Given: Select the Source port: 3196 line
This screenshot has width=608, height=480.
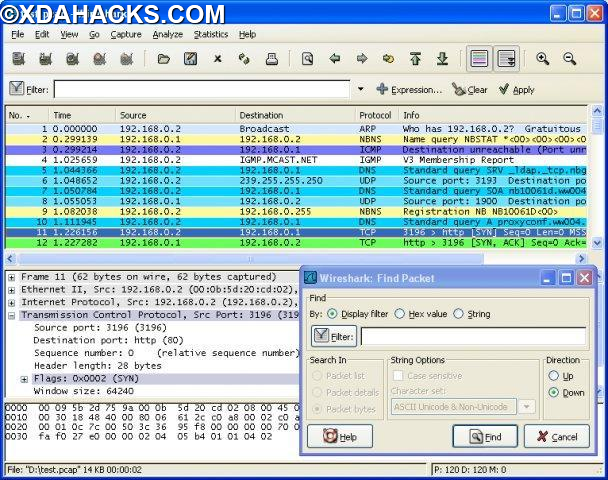Looking at the screenshot, I should click(x=100, y=328).
